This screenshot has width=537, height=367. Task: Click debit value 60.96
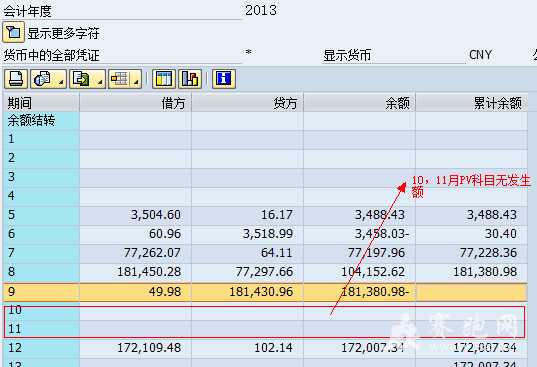point(165,234)
